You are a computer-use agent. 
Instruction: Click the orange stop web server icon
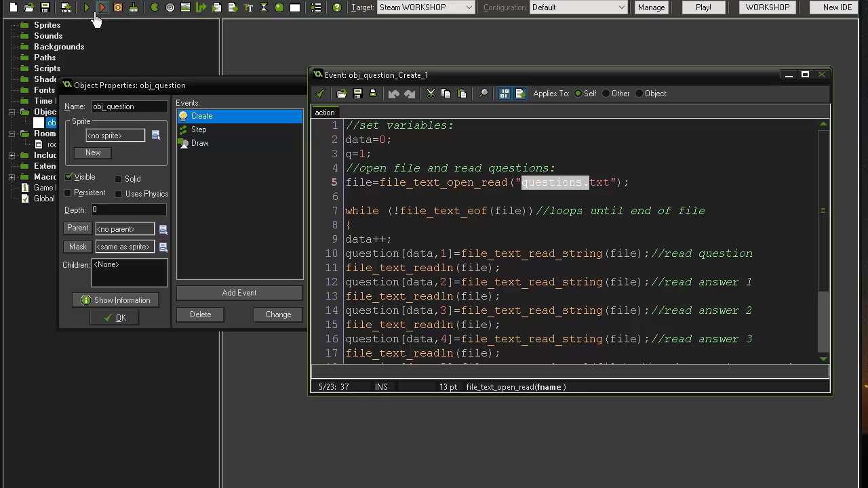point(118,7)
